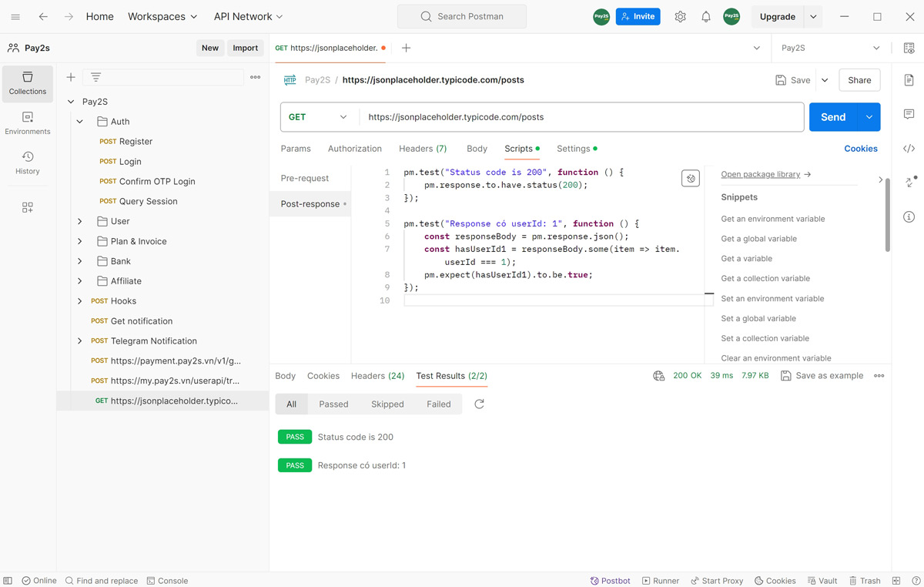Click Save as example
Screen dimensions: 924x587
[x=822, y=376]
